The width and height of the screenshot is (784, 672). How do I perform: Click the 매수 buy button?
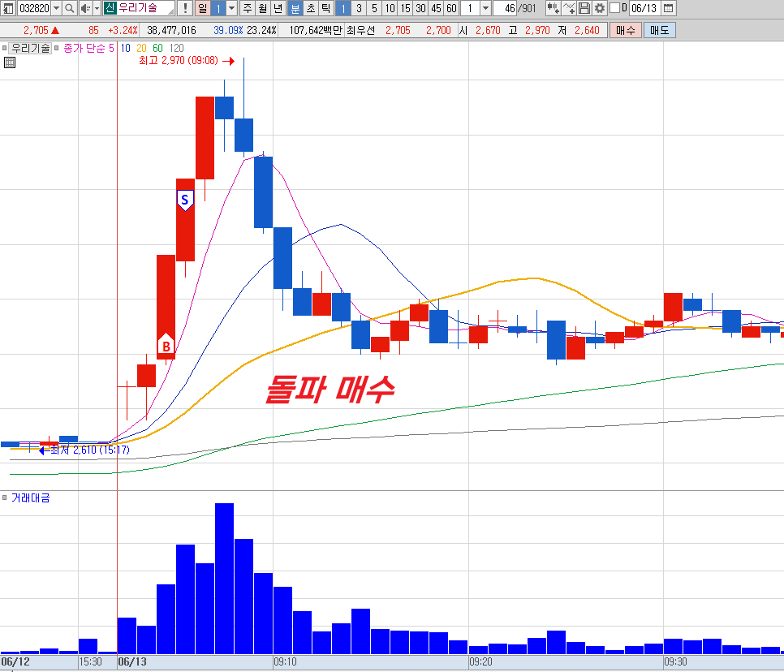(625, 30)
